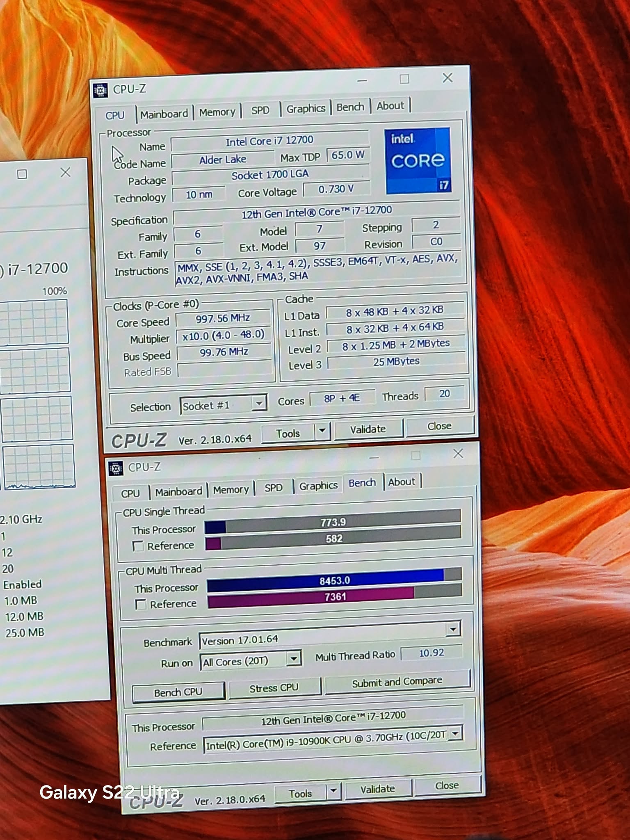
Task: Click the CPU-Z icon in lower window title bar
Action: tap(116, 468)
